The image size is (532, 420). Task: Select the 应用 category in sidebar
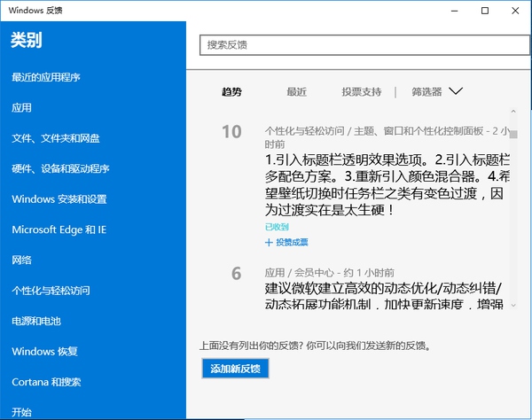point(21,108)
